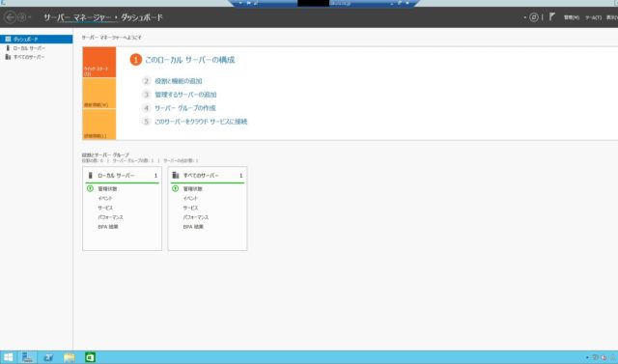Screen dimensions: 618x364
Task: Select the クイック スタート orange tile
Action: 98,62
